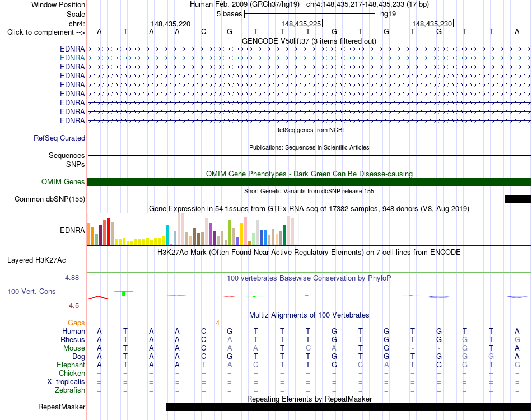Click the GTEx EDNRA expression bar chart
This screenshot has width=532, height=420.
[191, 229]
